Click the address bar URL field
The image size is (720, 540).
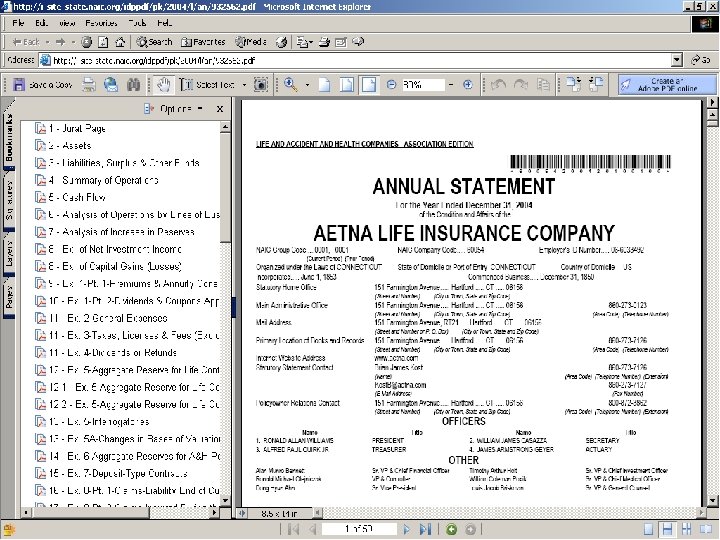click(355, 60)
